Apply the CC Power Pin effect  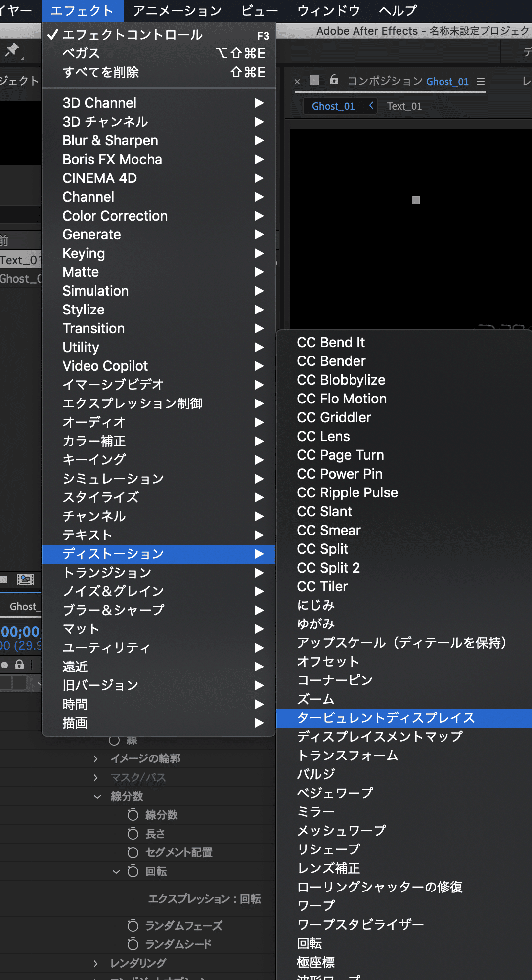tap(404, 474)
